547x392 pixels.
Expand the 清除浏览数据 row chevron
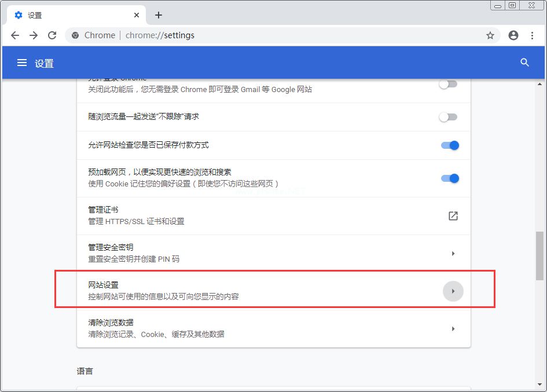[x=453, y=328]
